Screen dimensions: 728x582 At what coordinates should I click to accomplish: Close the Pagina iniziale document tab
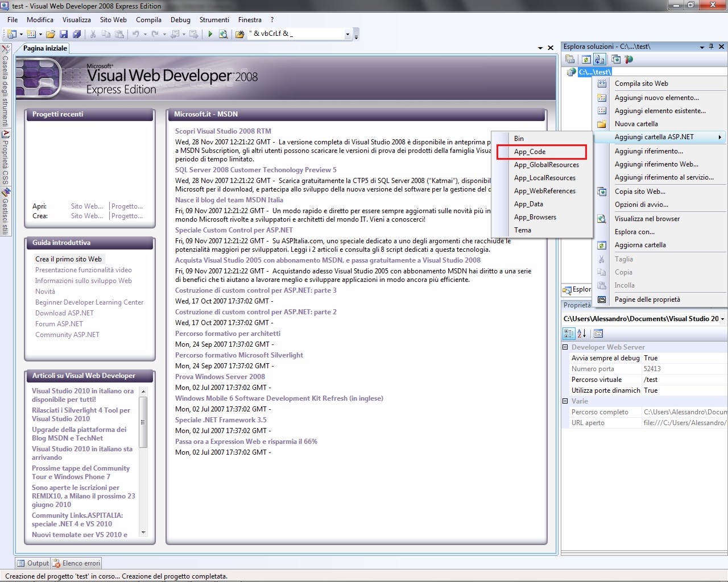pyautogui.click(x=551, y=48)
